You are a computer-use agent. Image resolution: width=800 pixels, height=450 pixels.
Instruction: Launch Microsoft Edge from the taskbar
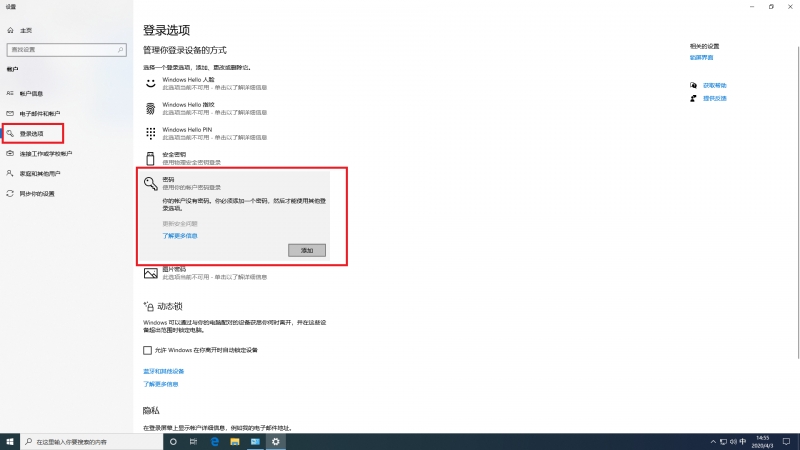[x=214, y=442]
